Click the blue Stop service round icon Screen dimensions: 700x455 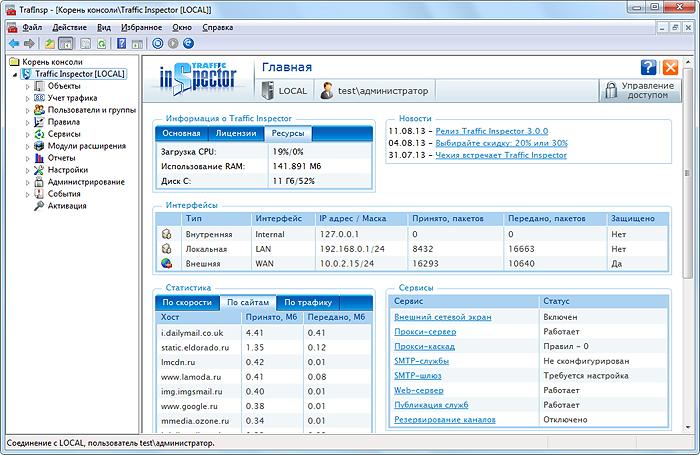(x=158, y=43)
